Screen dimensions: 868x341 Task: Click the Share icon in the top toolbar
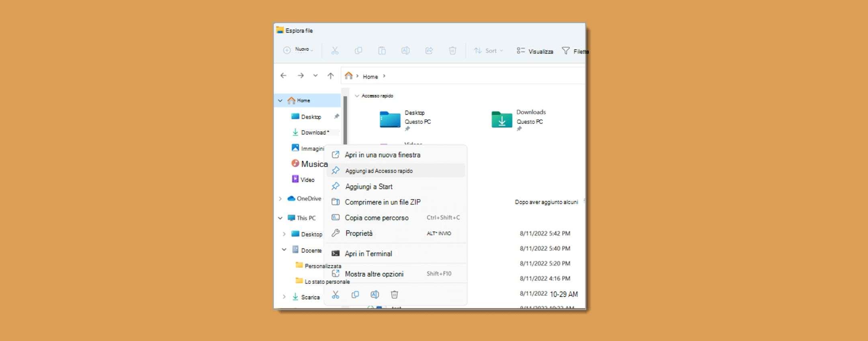[x=429, y=51]
